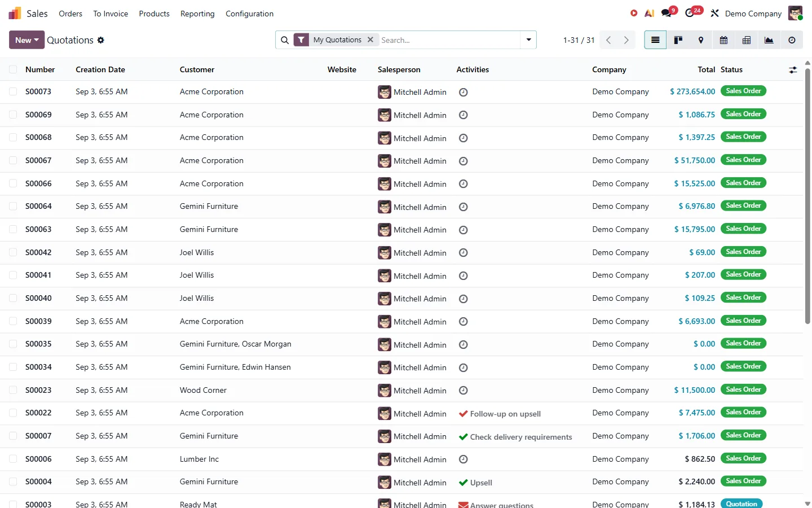Check the box for order S00042
This screenshot has width=812, height=508.
(13, 252)
